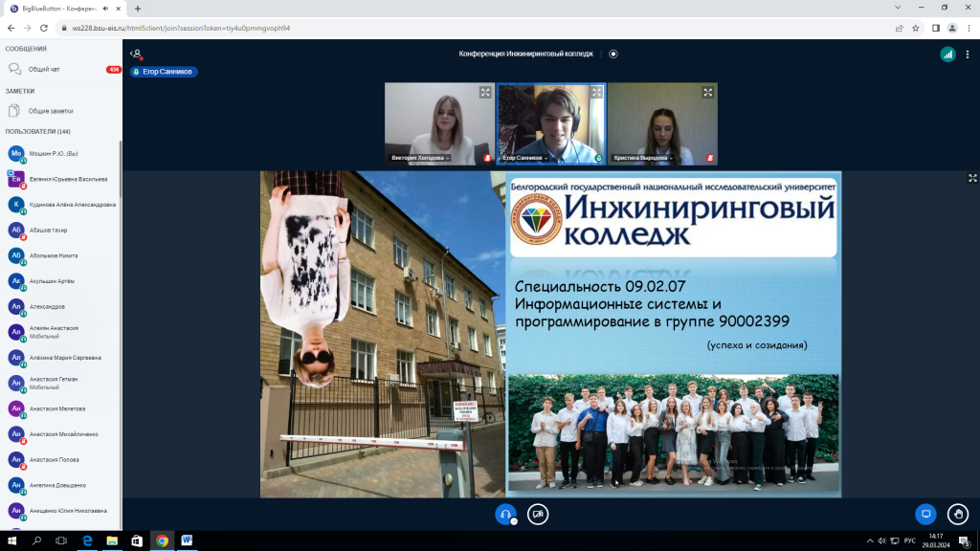Click the shared presentation slide

click(x=550, y=334)
